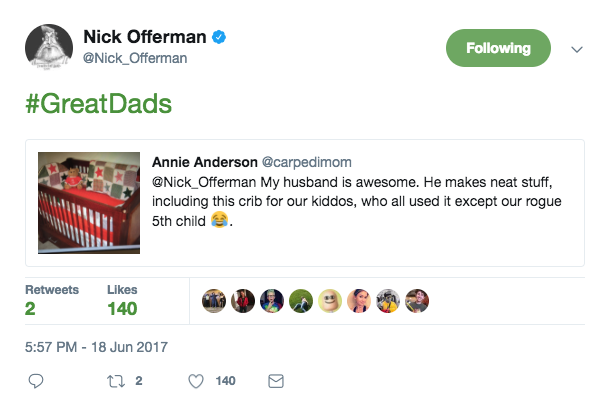This screenshot has width=608, height=399.
Task: Open Nick Offerman's profile avatar
Action: coord(49,48)
